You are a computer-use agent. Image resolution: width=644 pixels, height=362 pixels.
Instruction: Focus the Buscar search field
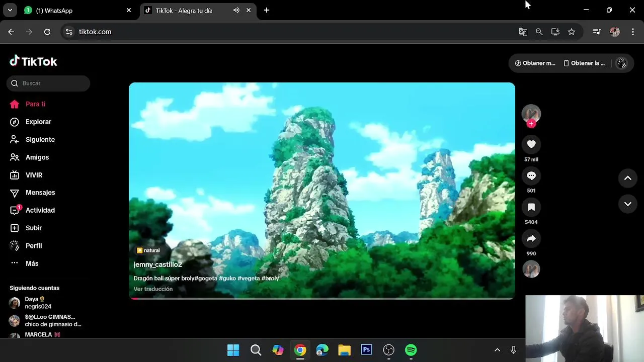[48, 83]
